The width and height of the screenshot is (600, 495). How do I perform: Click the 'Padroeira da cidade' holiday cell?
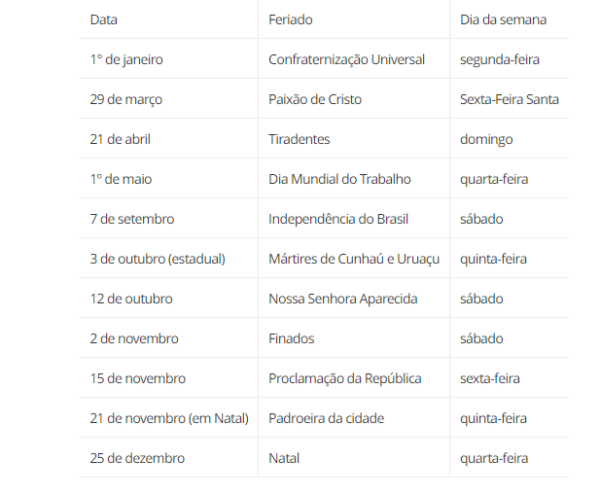[x=326, y=418]
